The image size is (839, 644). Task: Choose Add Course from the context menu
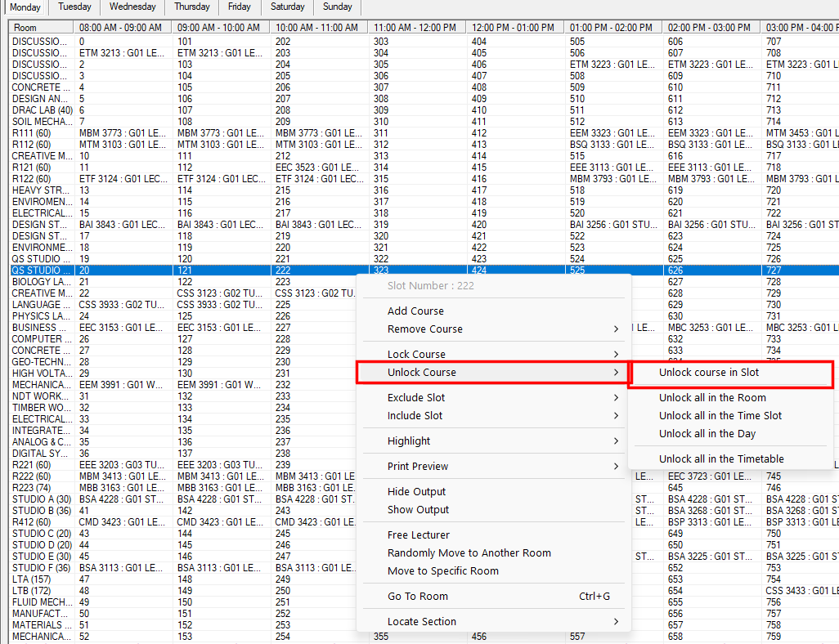tap(493, 311)
